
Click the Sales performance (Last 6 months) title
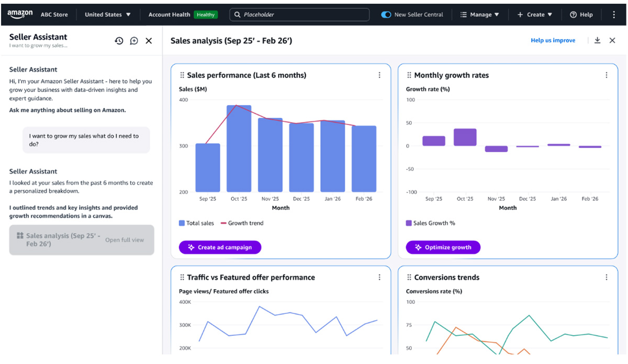[x=246, y=75]
